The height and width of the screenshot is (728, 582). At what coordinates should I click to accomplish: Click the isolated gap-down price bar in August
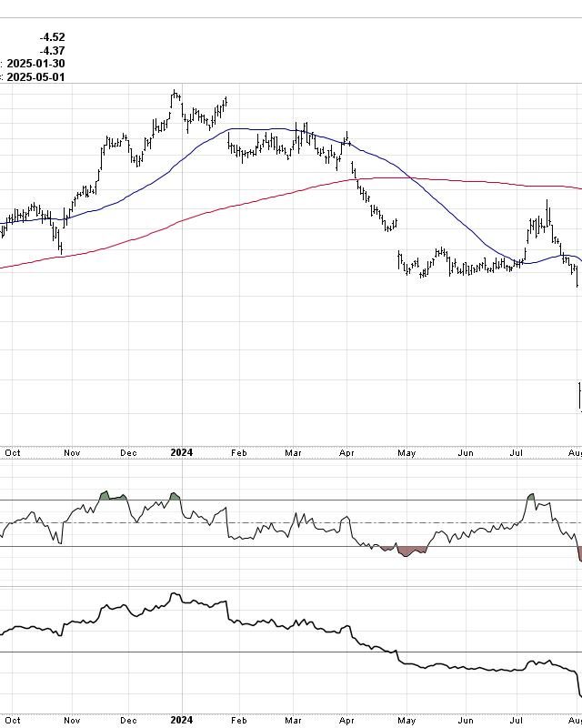coord(579,396)
